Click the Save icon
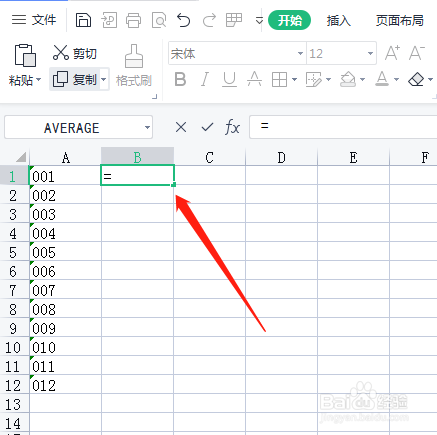This screenshot has width=437, height=435. (x=83, y=20)
